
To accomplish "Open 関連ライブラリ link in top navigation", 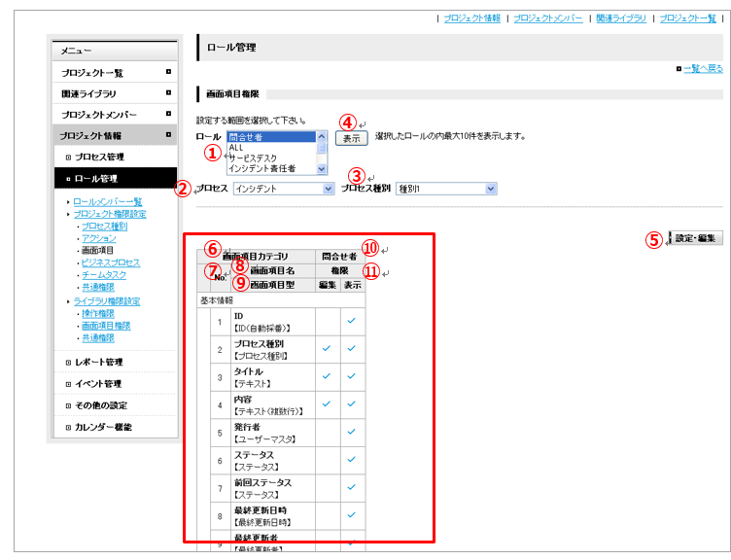I will pos(621,18).
